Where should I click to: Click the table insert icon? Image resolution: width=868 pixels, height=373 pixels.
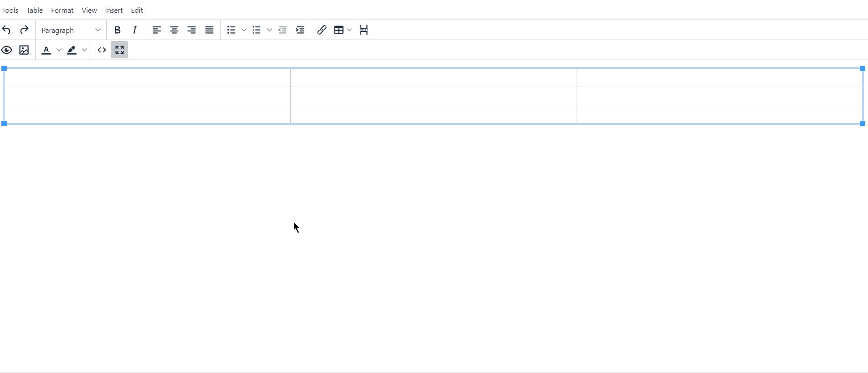coord(339,30)
